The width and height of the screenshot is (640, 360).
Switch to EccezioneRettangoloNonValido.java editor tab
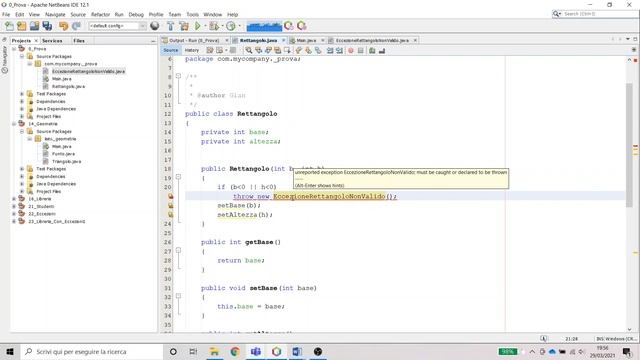tap(372, 40)
